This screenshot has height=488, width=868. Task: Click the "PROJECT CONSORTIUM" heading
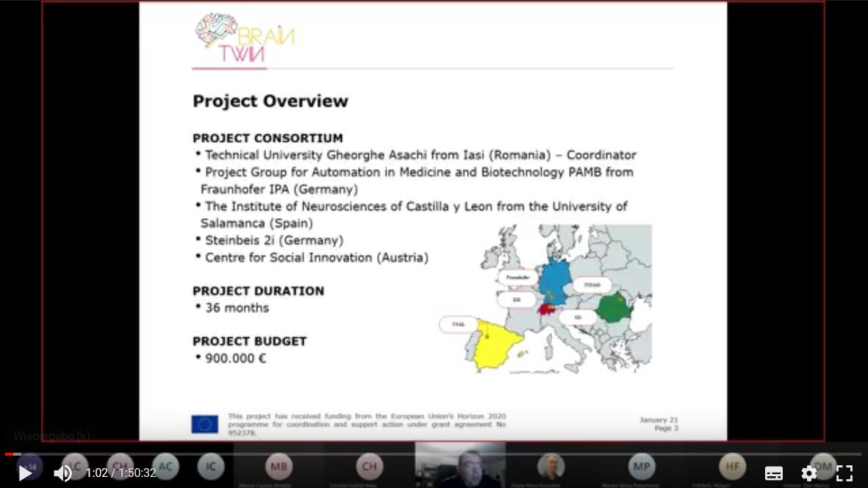[268, 138]
